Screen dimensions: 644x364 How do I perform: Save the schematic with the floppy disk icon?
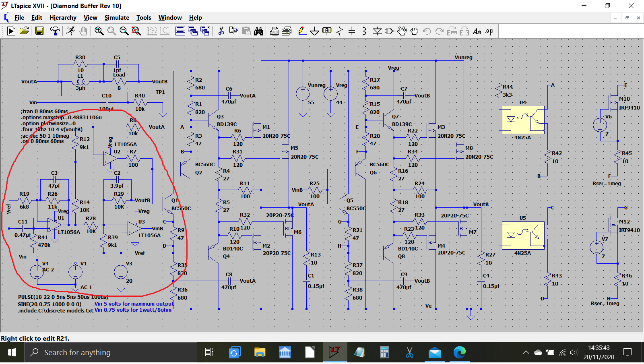(39, 31)
